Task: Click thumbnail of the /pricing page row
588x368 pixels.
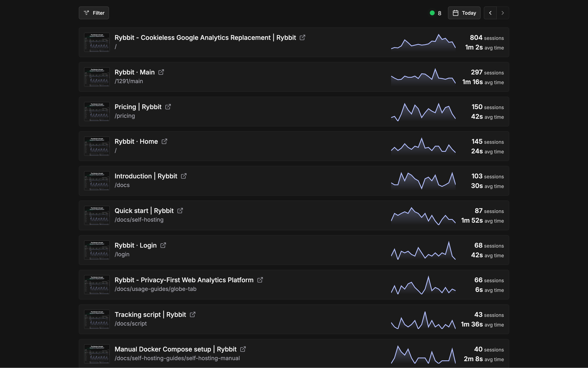Action: click(x=97, y=112)
